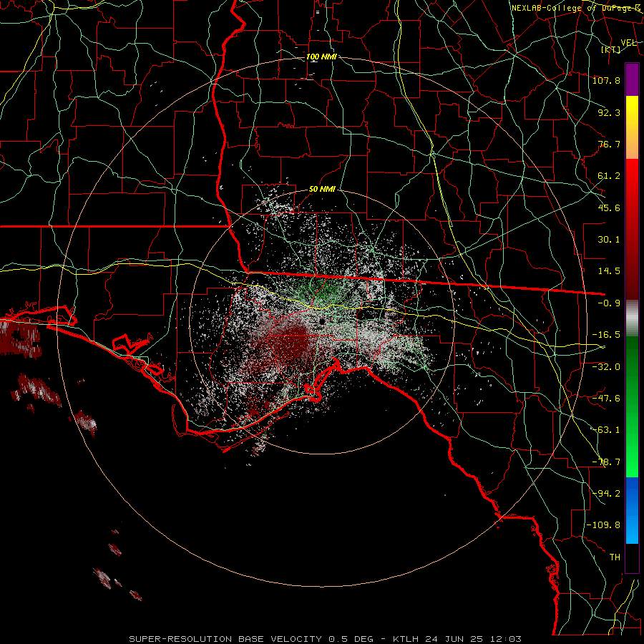Select the 45.6 scale value
This screenshot has width=644, height=644.
(x=609, y=208)
